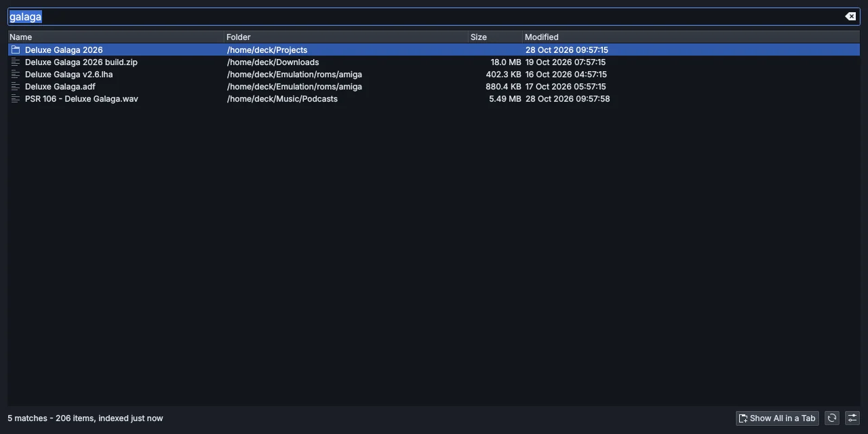
Task: Sort results by Size column header
Action: (496, 37)
